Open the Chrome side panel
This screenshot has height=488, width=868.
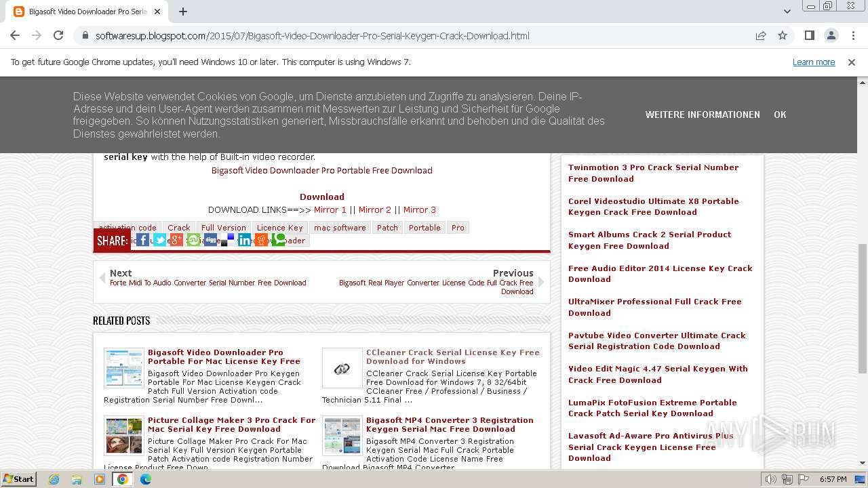(810, 35)
